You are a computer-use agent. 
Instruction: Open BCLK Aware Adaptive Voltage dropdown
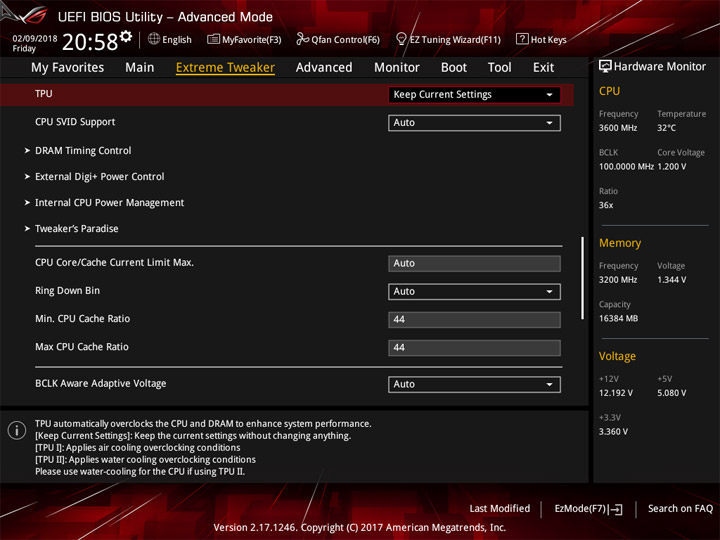click(x=474, y=384)
